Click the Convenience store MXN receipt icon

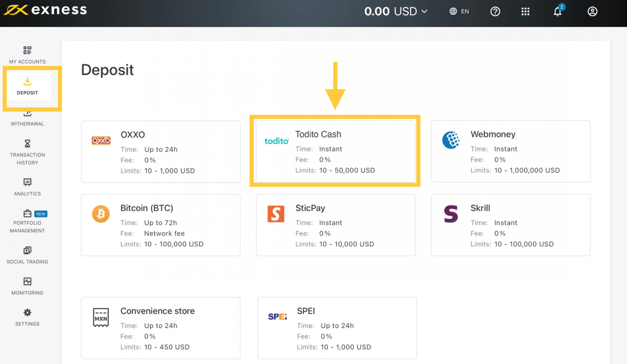point(101,317)
